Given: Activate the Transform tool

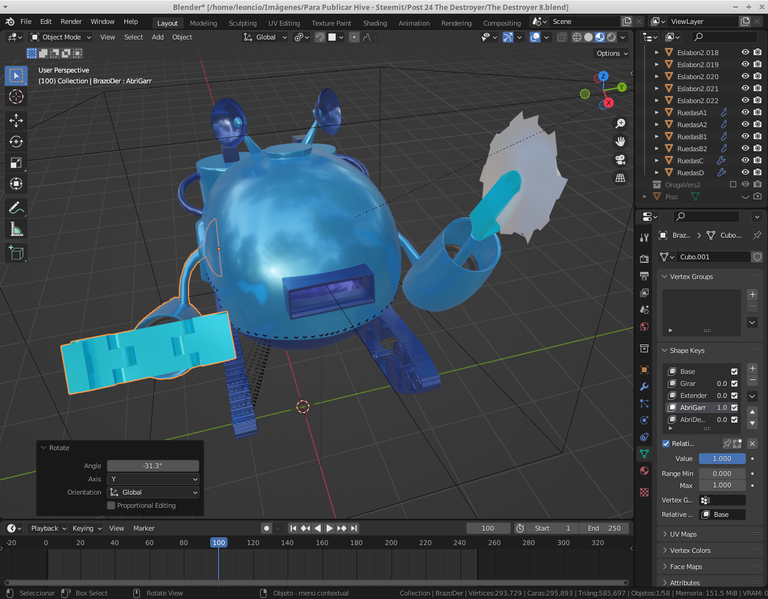Looking at the screenshot, I should coord(16,184).
